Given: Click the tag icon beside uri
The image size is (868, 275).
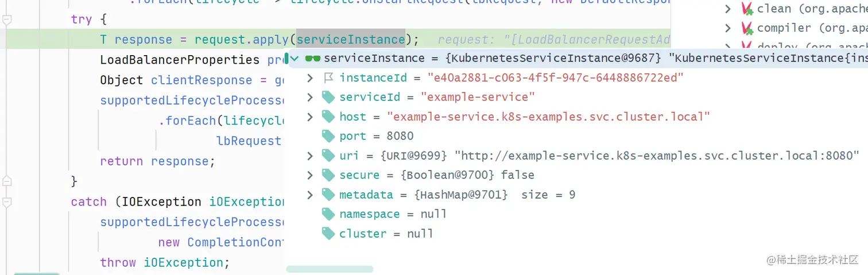Looking at the screenshot, I should (328, 156).
